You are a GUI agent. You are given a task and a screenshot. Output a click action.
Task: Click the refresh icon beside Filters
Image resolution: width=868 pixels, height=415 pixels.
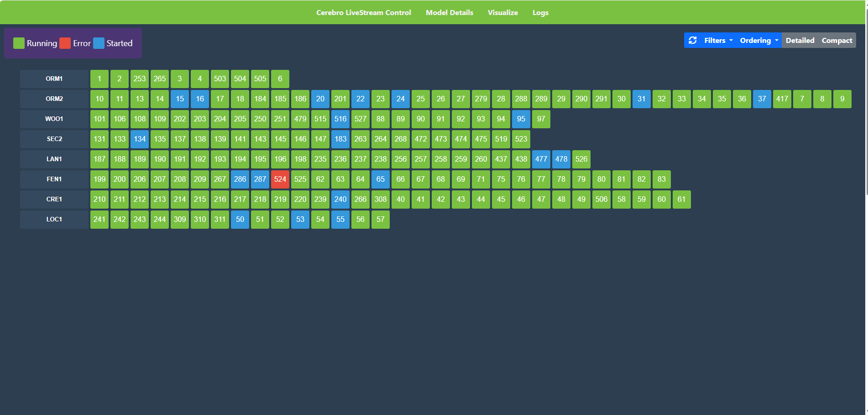(x=692, y=40)
